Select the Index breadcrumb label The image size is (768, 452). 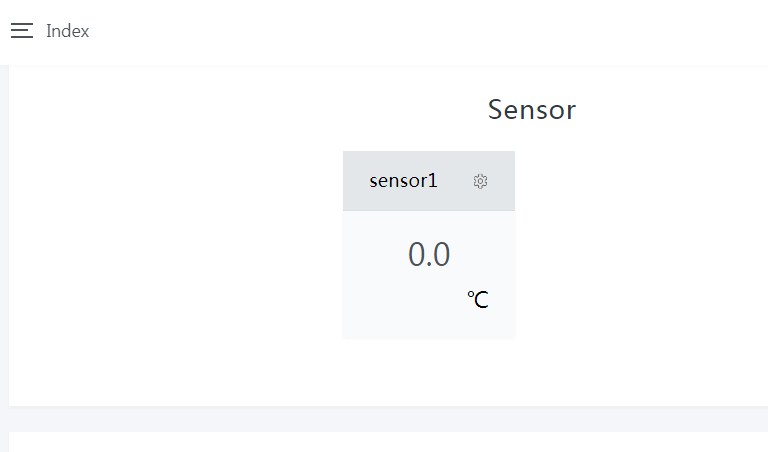[x=68, y=31]
